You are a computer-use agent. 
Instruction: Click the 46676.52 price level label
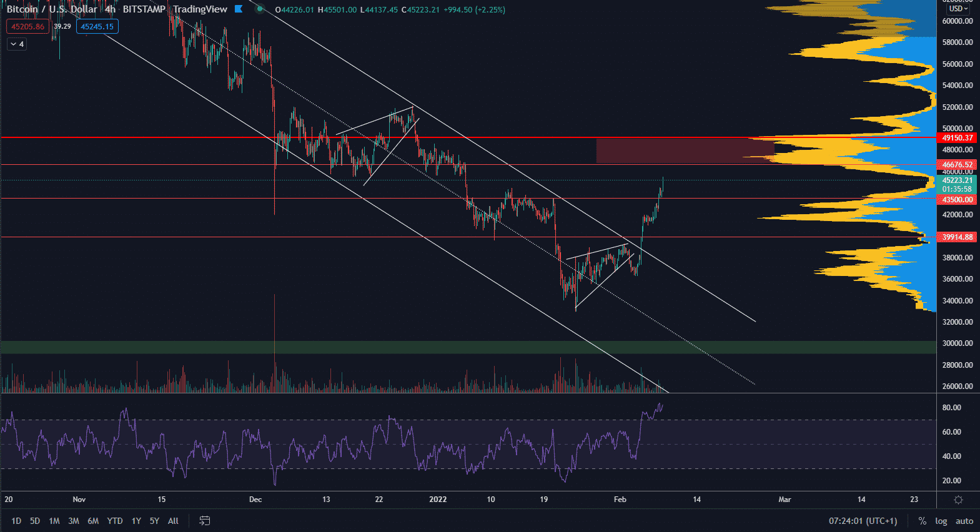point(957,165)
